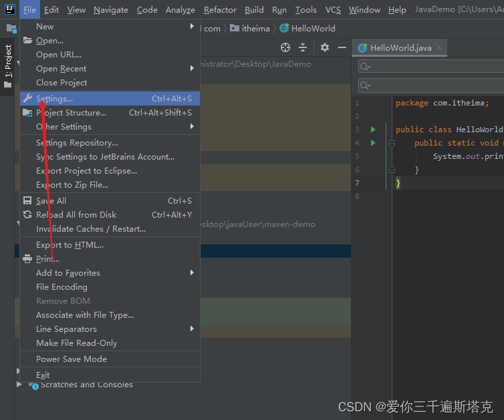Choose File Encoding menu entry

point(110,286)
